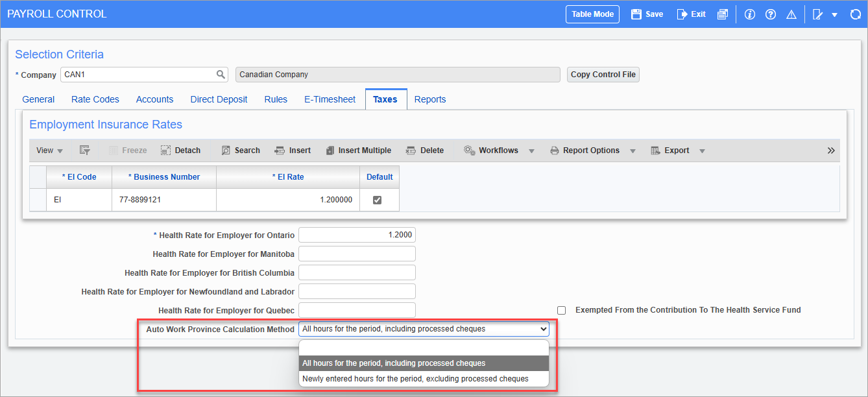The image size is (868, 397).
Task: Click the warning triangle icon in the header
Action: (x=791, y=13)
